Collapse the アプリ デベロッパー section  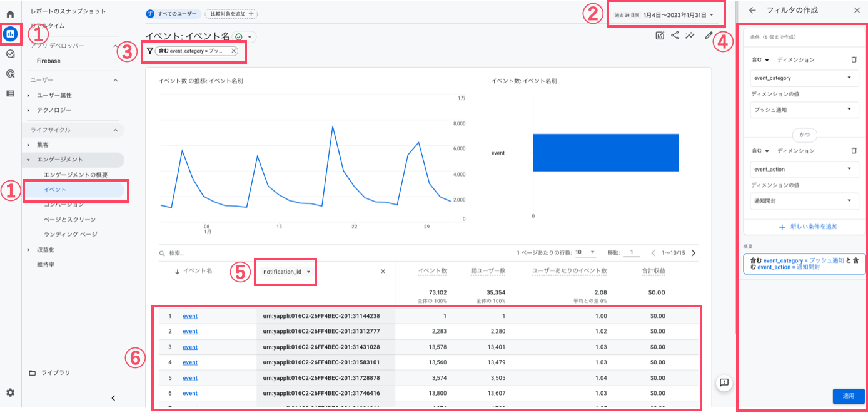pyautogui.click(x=115, y=46)
